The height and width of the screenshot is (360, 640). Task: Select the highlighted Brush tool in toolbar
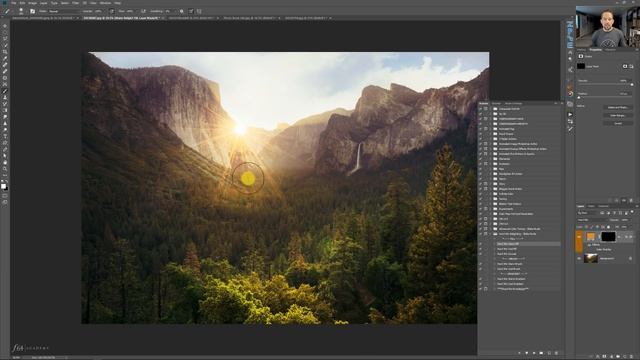5,91
